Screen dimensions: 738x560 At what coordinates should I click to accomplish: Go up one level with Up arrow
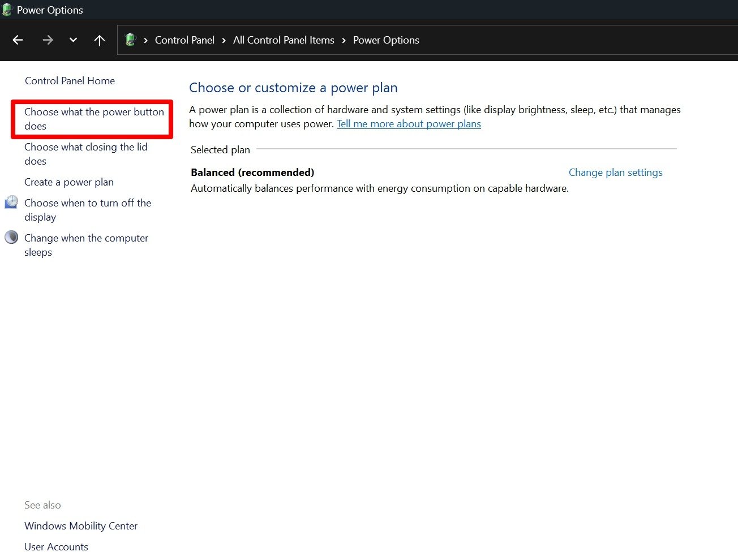[100, 40]
